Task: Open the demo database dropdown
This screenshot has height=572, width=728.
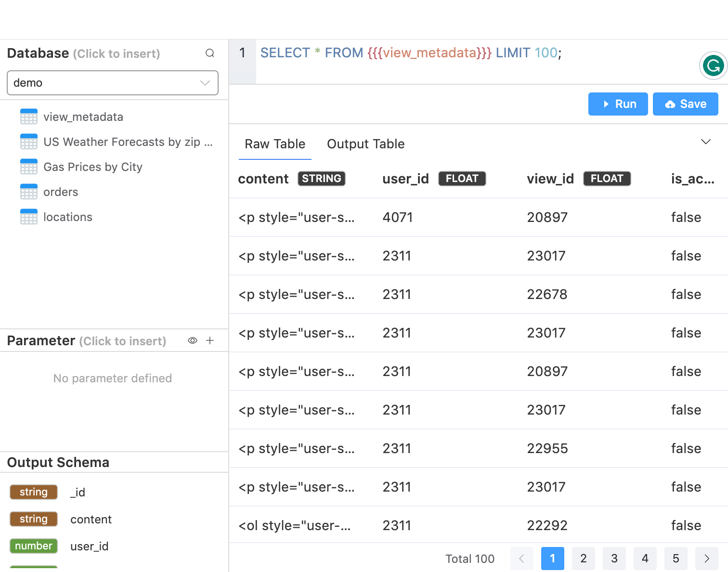Action: click(x=113, y=83)
